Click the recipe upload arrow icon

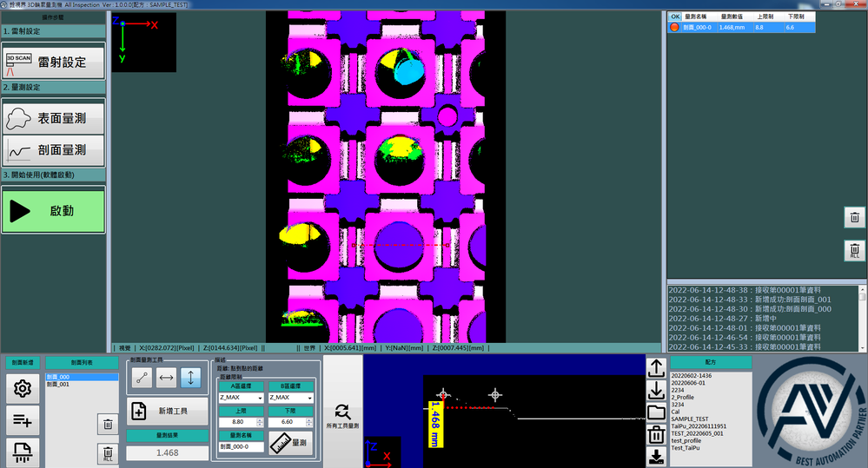click(x=657, y=367)
